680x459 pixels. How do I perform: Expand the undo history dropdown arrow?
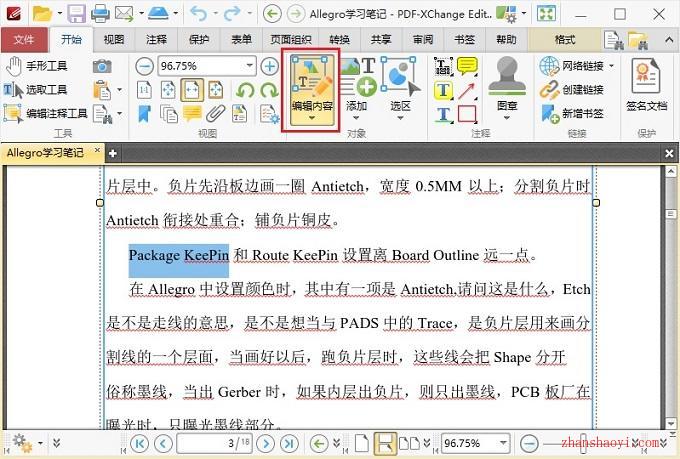[x=215, y=14]
